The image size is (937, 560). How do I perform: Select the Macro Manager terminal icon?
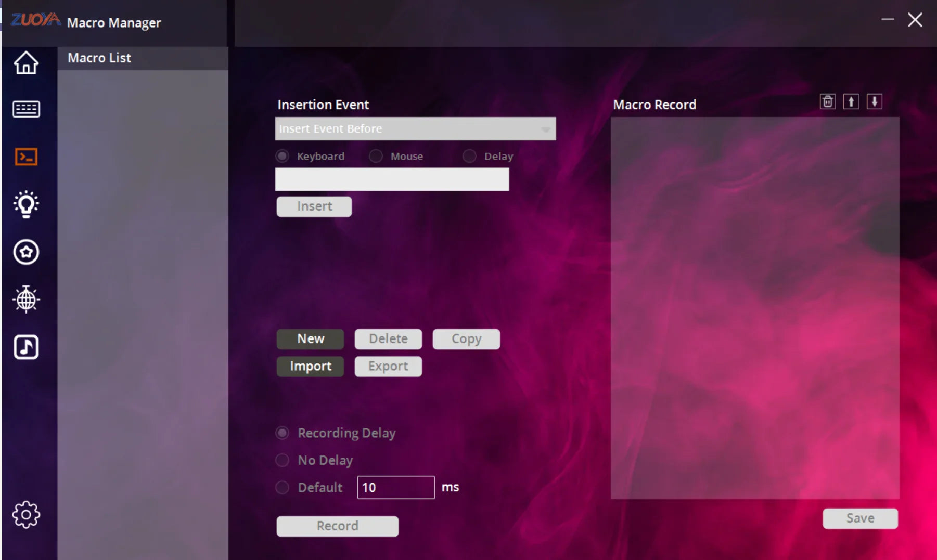point(26,157)
